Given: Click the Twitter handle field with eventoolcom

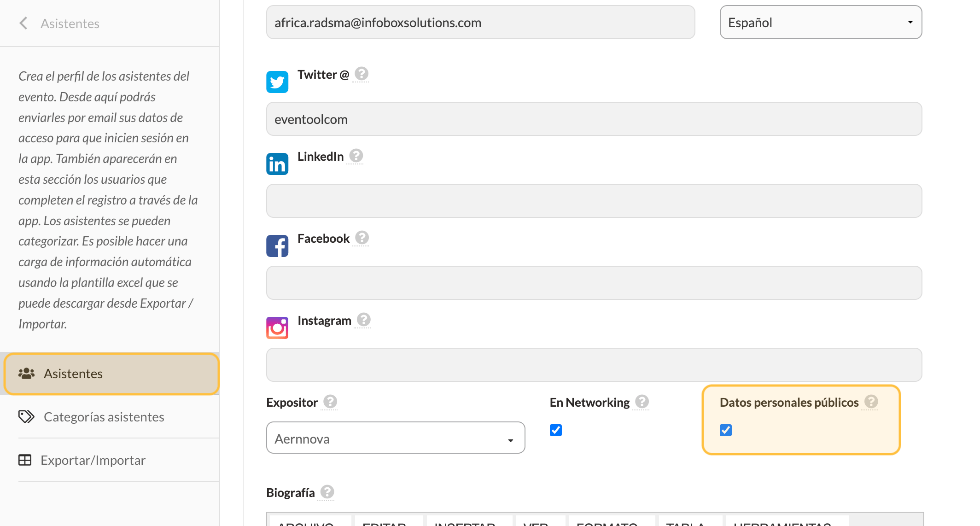Looking at the screenshot, I should 594,119.
